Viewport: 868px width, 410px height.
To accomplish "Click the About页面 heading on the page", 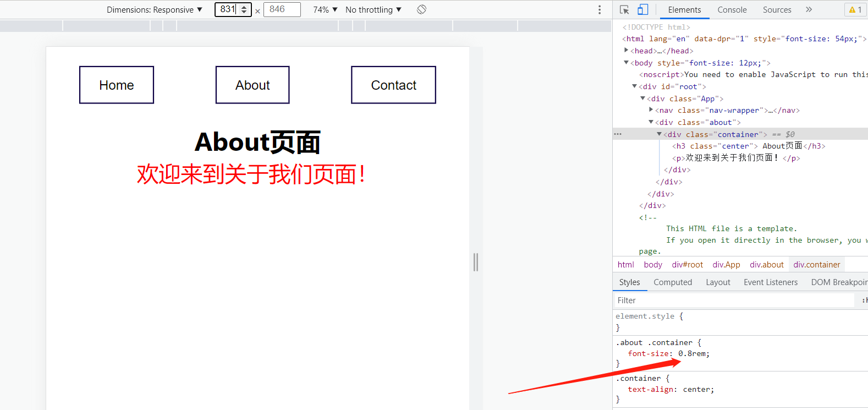I will [257, 142].
